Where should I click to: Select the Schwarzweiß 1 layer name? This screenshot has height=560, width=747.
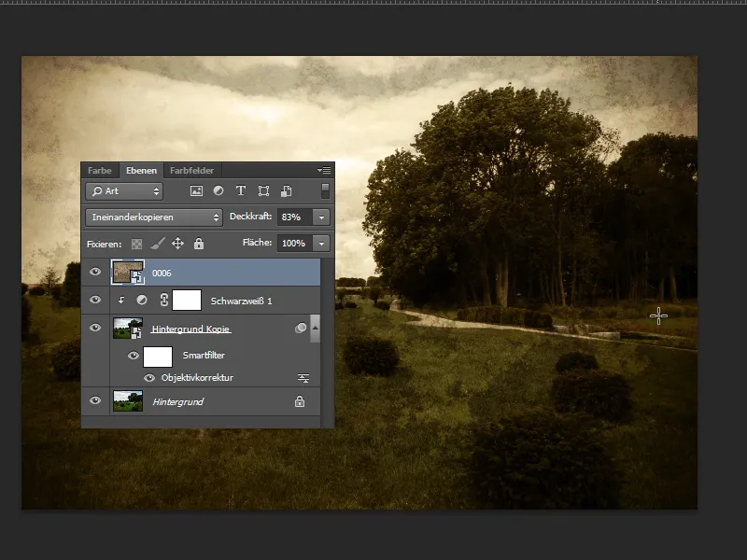241,301
